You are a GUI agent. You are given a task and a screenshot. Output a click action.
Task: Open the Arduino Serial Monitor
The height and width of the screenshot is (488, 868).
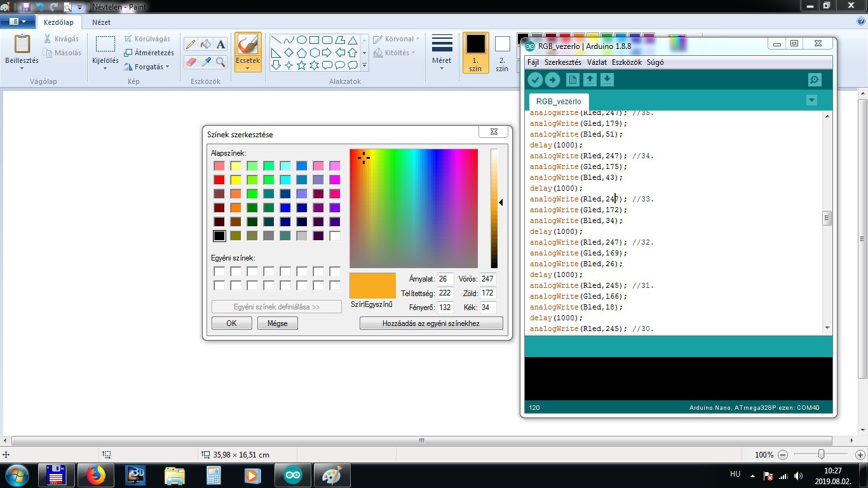coord(815,79)
